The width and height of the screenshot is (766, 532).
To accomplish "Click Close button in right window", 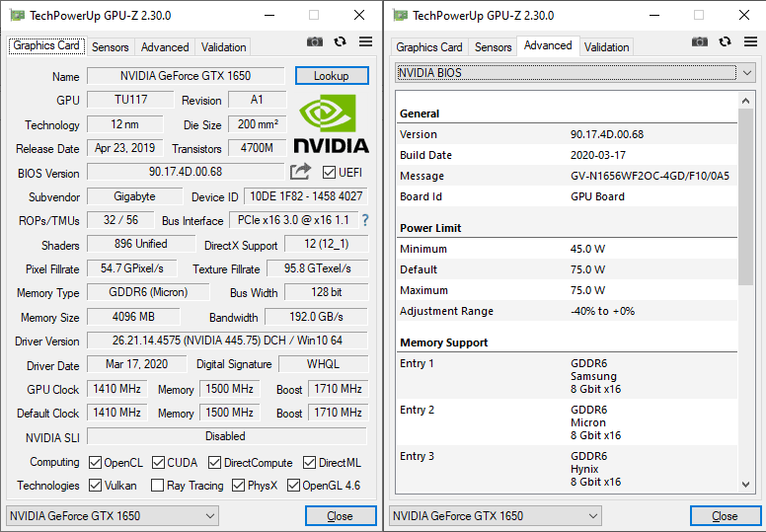I will (x=725, y=516).
